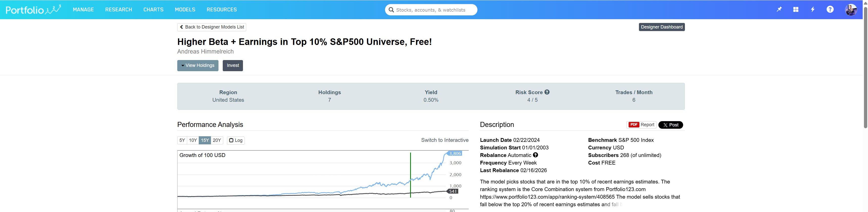
Task: Select the 20Y performance range
Action: pyautogui.click(x=217, y=140)
